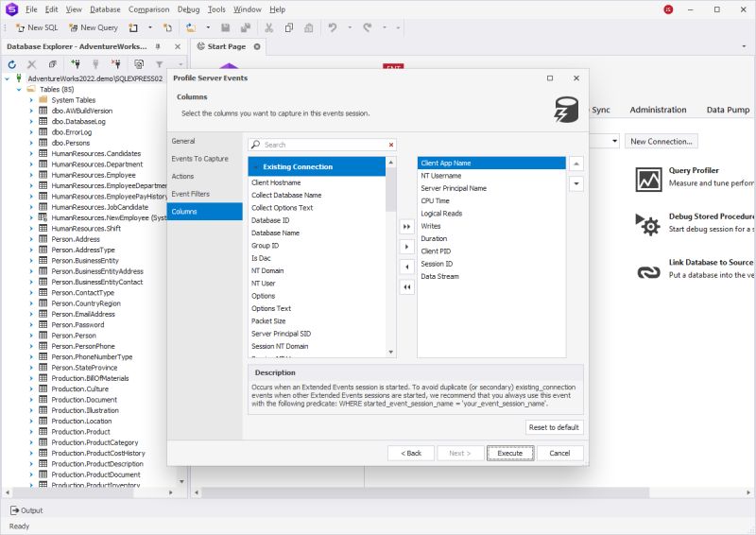Expand Person.Address table node

[x=31, y=239]
